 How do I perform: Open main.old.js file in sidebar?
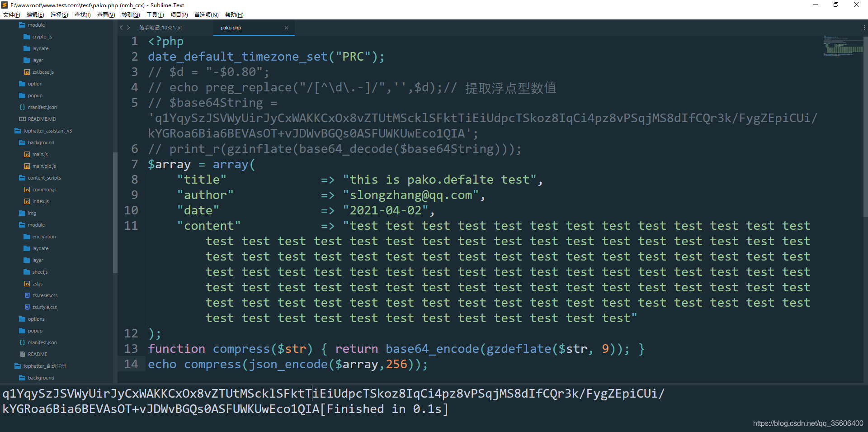tap(44, 166)
